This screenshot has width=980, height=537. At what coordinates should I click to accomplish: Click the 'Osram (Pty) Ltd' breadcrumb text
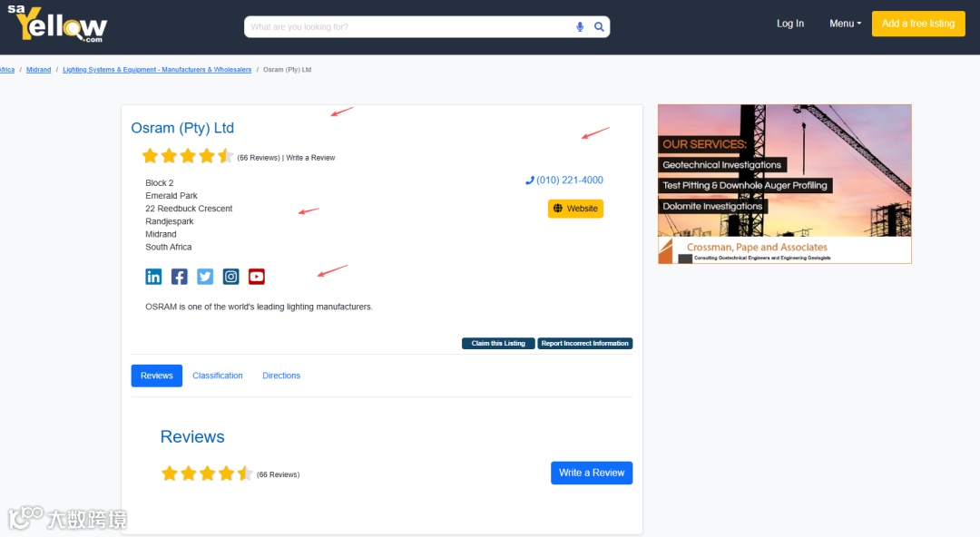287,69
